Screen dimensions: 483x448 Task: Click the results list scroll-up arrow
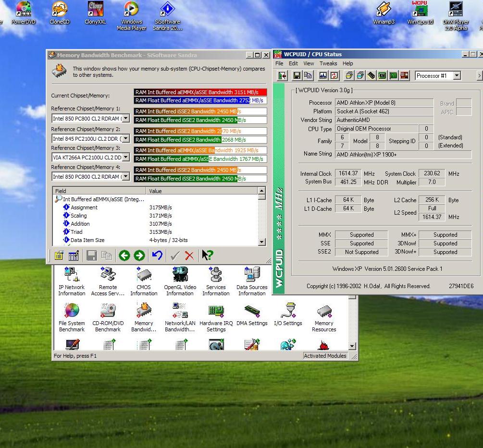pyautogui.click(x=261, y=191)
